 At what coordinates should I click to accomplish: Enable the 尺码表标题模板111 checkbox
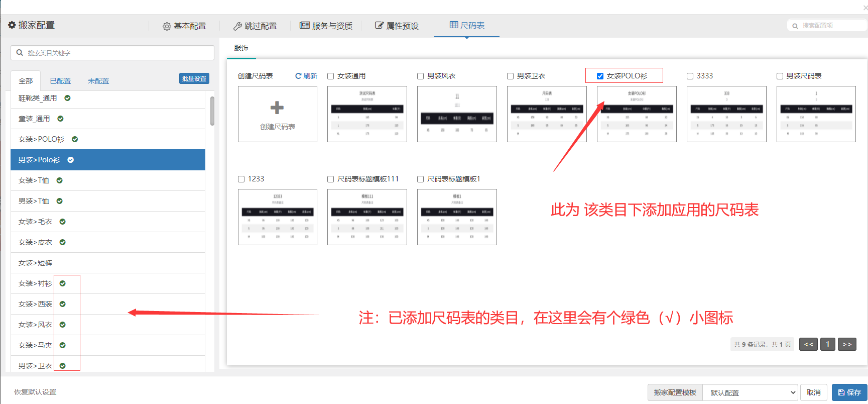click(330, 179)
